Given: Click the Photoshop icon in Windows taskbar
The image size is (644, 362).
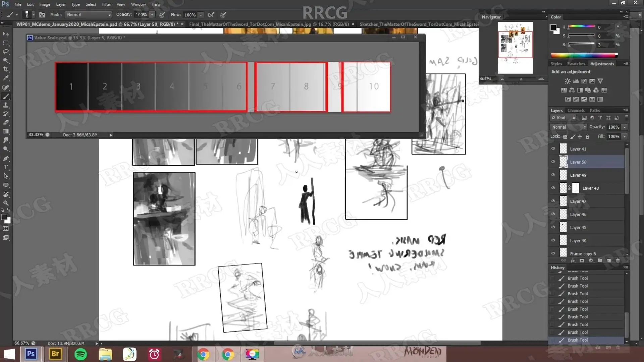Looking at the screenshot, I should pyautogui.click(x=31, y=354).
